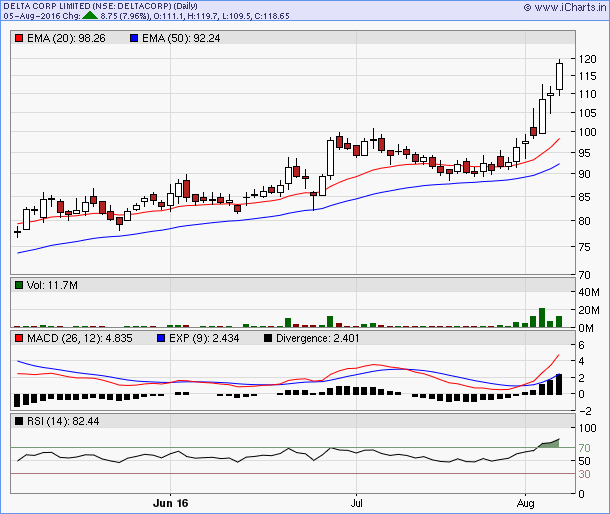The height and width of the screenshot is (514, 610).
Task: Click the black Divergence legend swatch
Action: pos(268,338)
